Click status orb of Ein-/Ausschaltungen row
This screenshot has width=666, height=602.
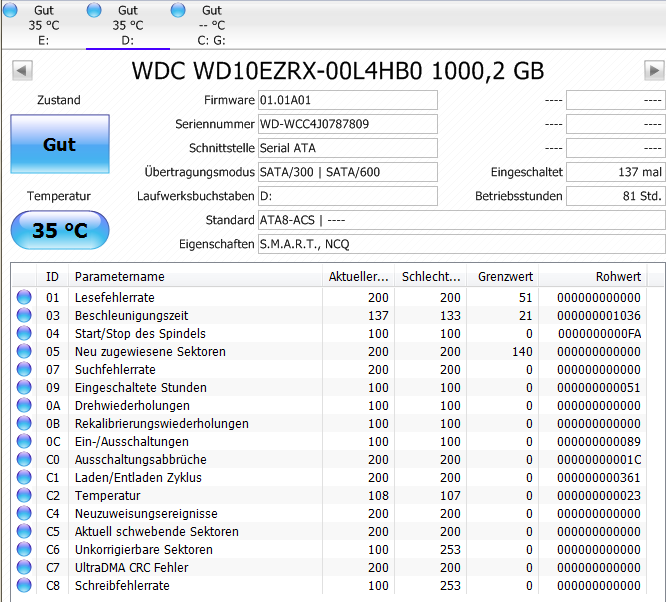pos(24,441)
